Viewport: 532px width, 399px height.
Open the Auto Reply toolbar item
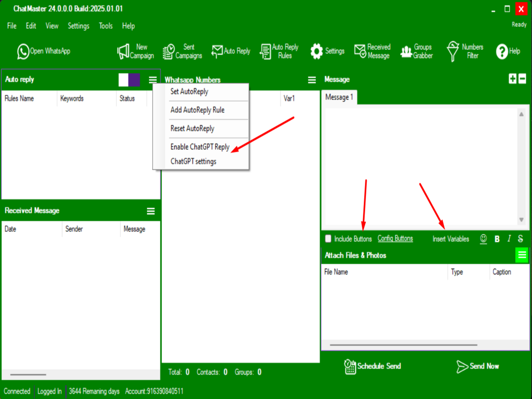231,51
